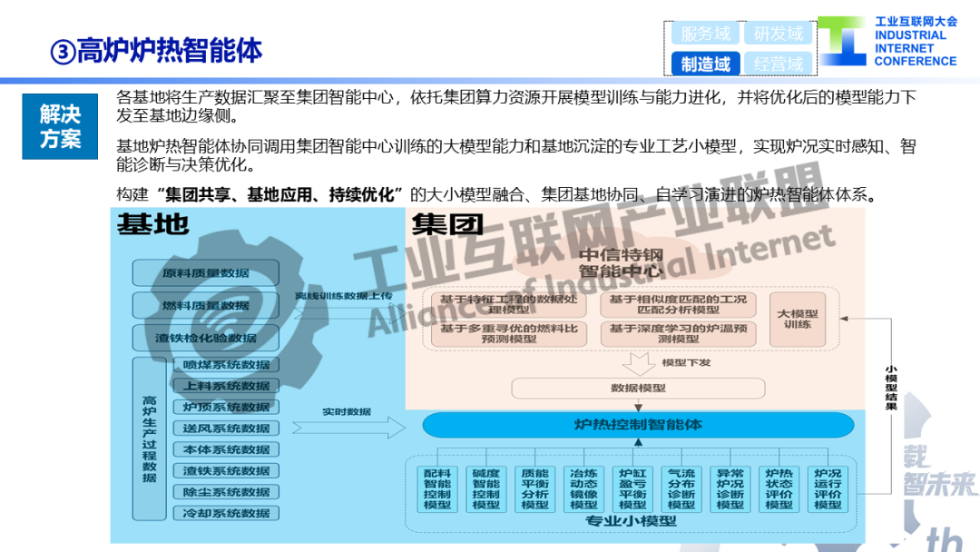Click the 冷却系统数据 item
The image size is (980, 552).
pos(226,513)
